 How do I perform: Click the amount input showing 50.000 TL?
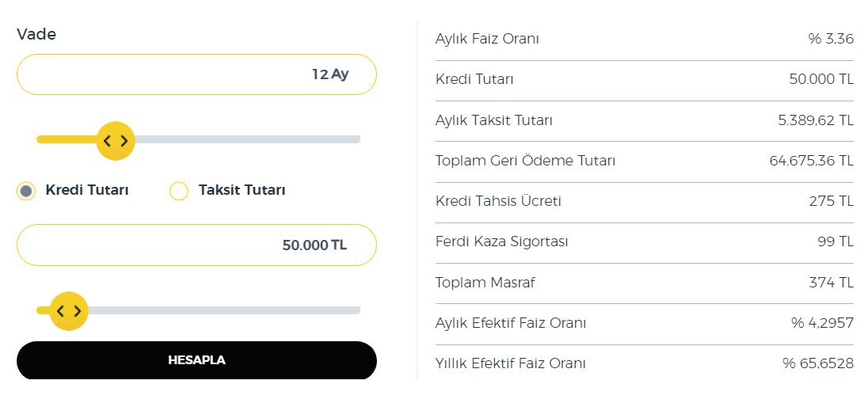pyautogui.click(x=196, y=245)
